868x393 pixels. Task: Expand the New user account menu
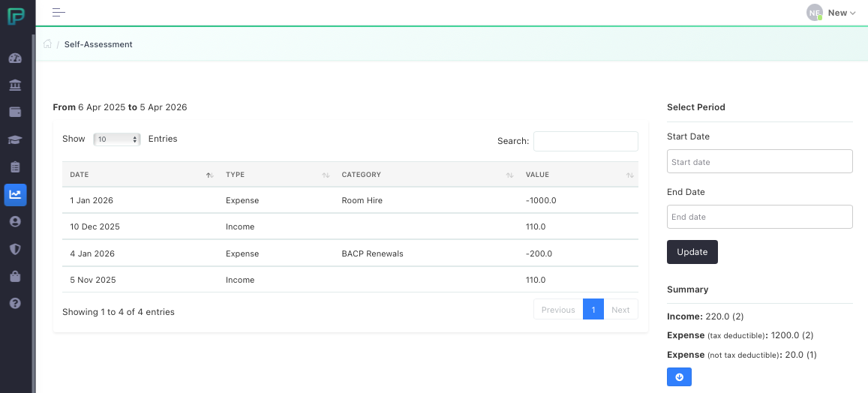pos(831,13)
